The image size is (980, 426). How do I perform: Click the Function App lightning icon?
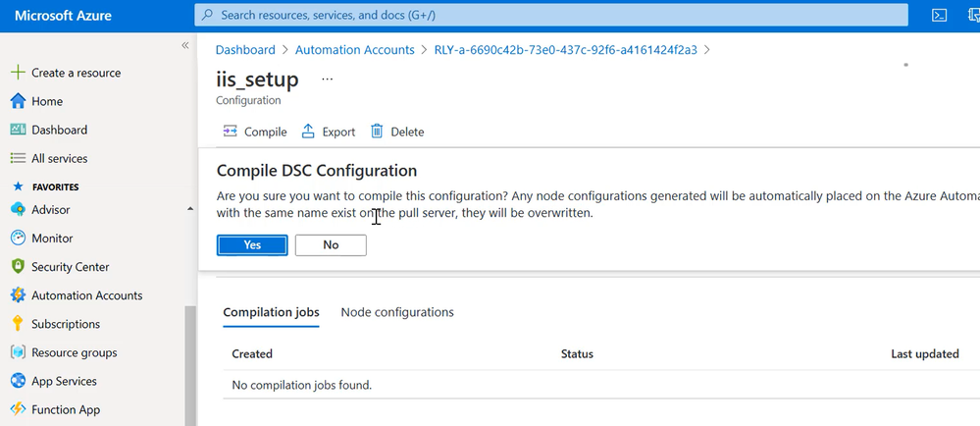click(x=18, y=409)
